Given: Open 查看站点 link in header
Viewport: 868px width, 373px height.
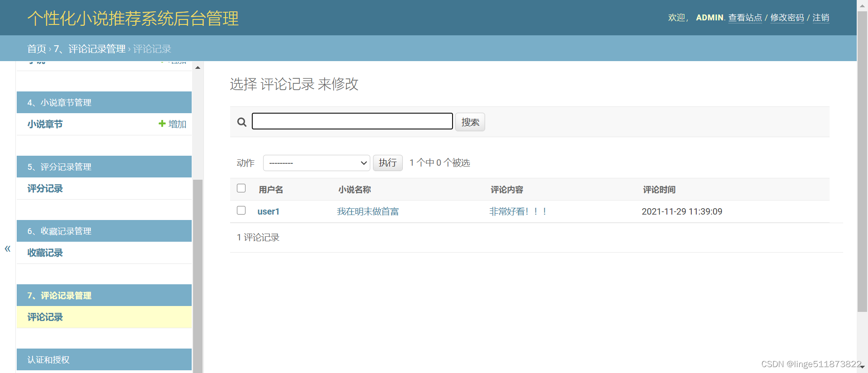Looking at the screenshot, I should coord(745,18).
